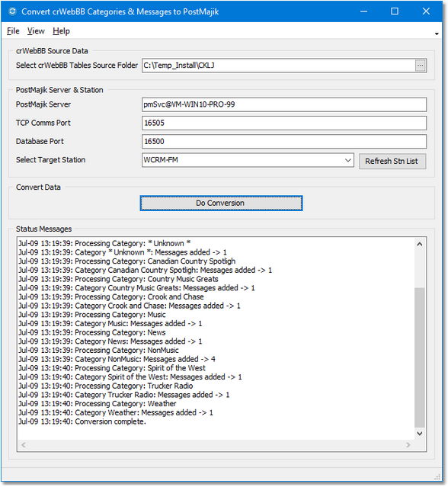Open the File menu

coord(13,31)
